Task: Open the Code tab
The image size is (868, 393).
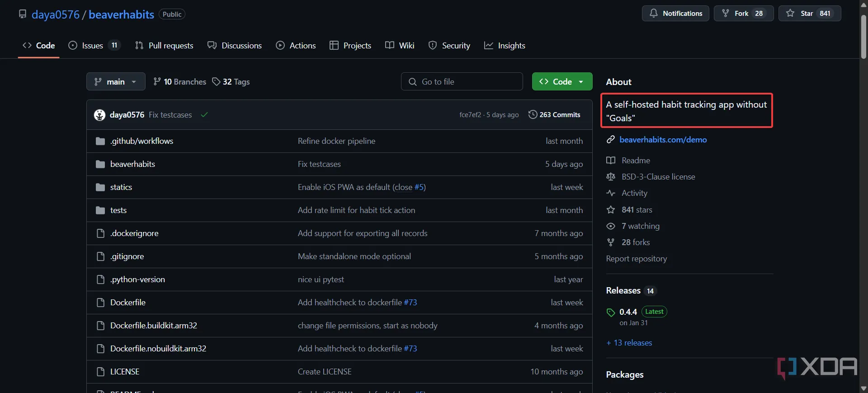Action: (39, 46)
